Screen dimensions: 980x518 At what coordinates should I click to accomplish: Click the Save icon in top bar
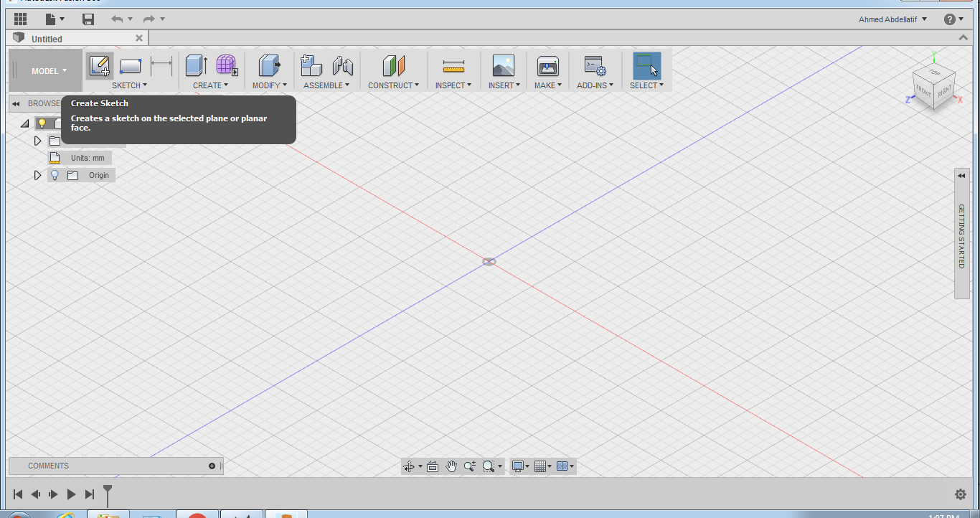tap(88, 19)
